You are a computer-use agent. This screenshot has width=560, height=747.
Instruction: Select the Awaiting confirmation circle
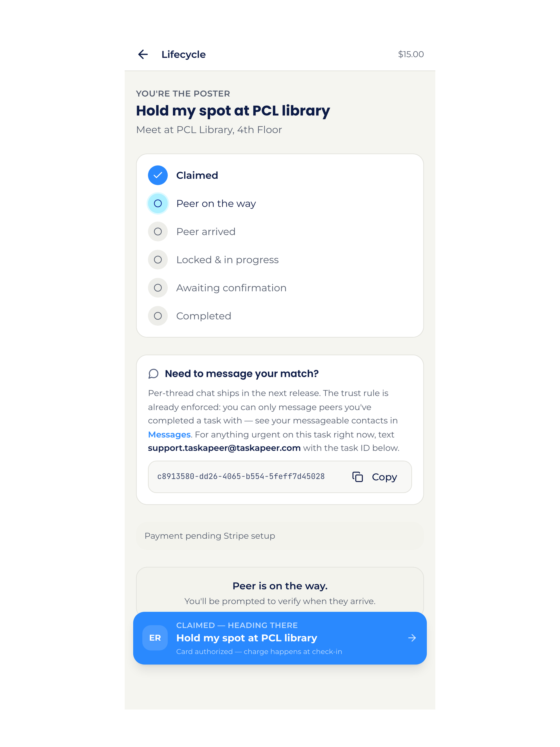(x=158, y=288)
